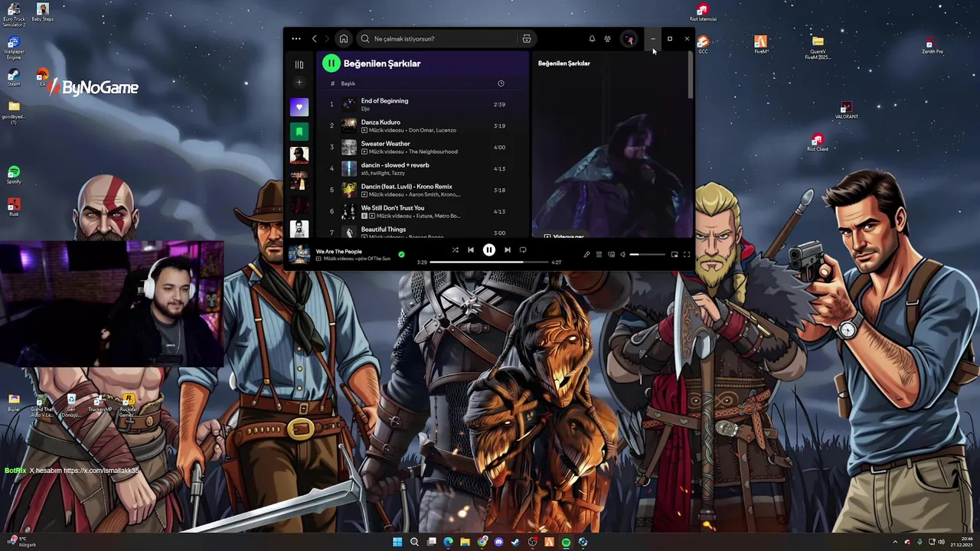Open the play queue
This screenshot has height=551, width=980.
599,254
